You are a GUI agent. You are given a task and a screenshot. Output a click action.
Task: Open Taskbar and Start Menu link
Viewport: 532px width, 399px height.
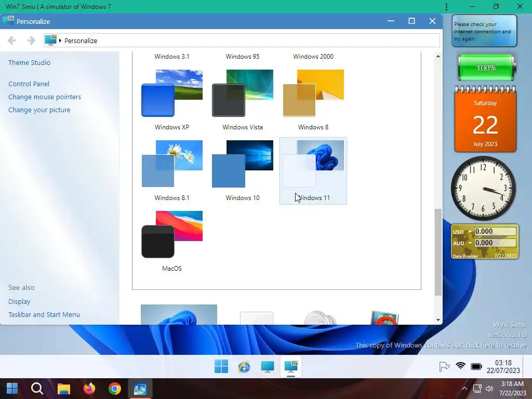coord(44,314)
